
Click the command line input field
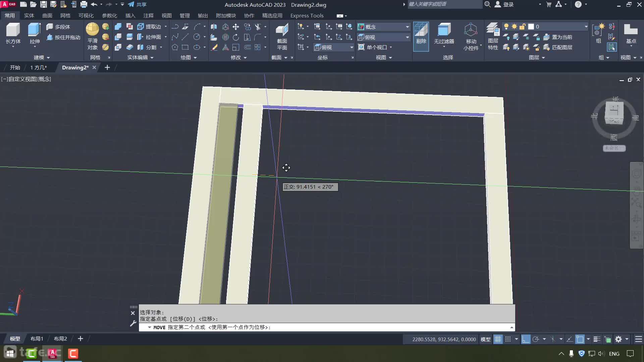click(327, 327)
